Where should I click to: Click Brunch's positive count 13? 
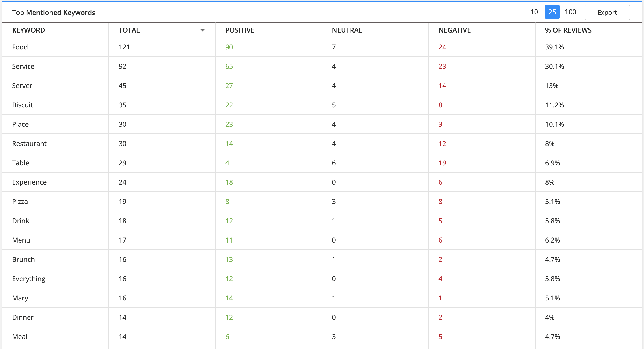[229, 259]
